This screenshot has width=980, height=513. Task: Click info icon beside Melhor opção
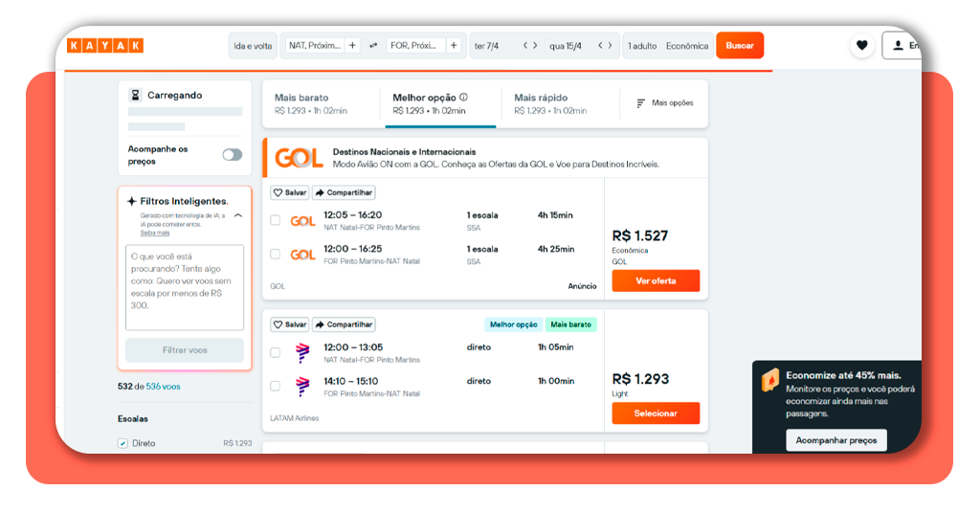coord(464,98)
